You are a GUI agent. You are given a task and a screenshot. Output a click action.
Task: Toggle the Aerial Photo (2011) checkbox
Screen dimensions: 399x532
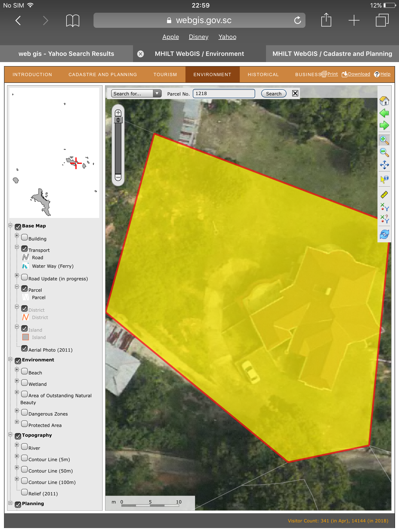pyautogui.click(x=24, y=348)
